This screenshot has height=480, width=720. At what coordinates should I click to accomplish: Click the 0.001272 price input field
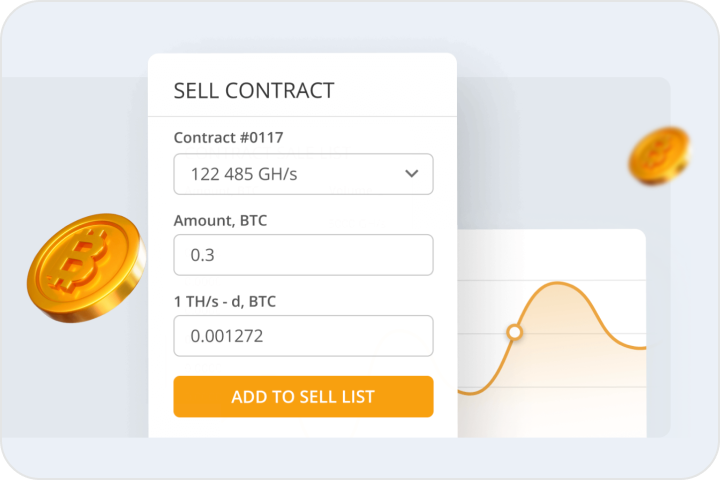[303, 336]
